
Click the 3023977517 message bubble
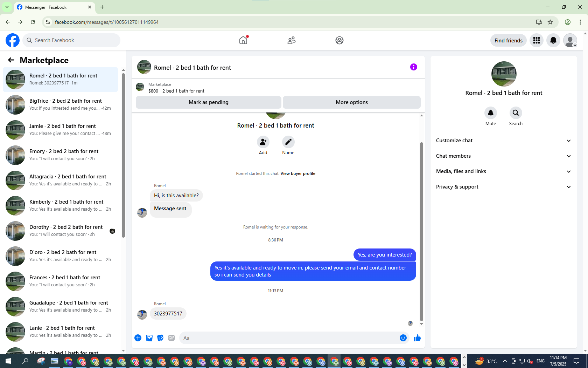tap(168, 314)
